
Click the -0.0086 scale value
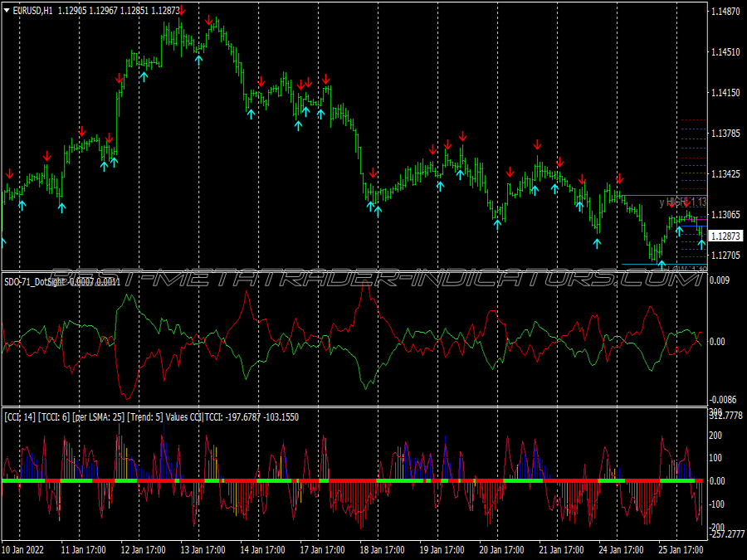pyautogui.click(x=723, y=400)
